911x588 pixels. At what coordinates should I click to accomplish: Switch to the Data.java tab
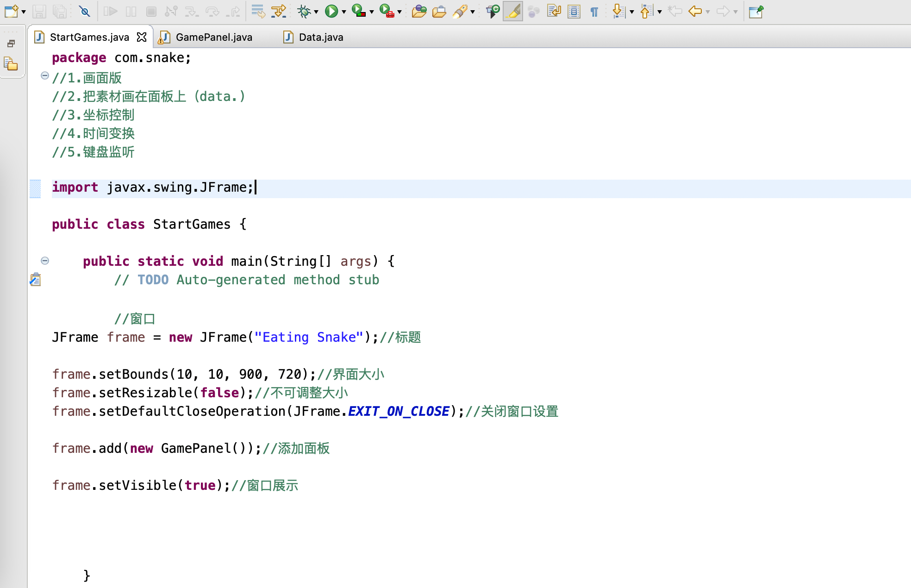pos(321,37)
